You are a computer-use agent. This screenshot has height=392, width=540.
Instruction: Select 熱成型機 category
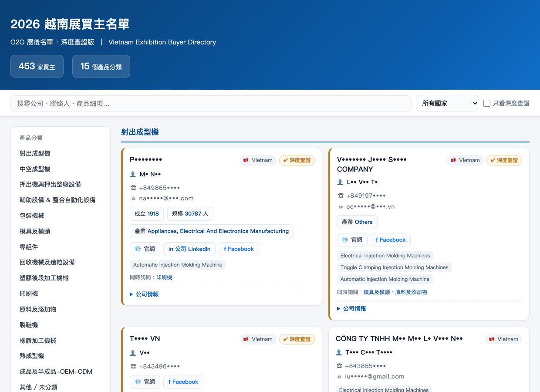pos(32,356)
